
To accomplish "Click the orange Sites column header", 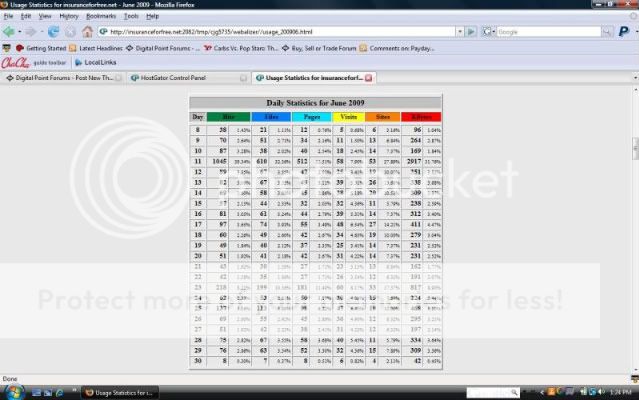I will [x=383, y=117].
